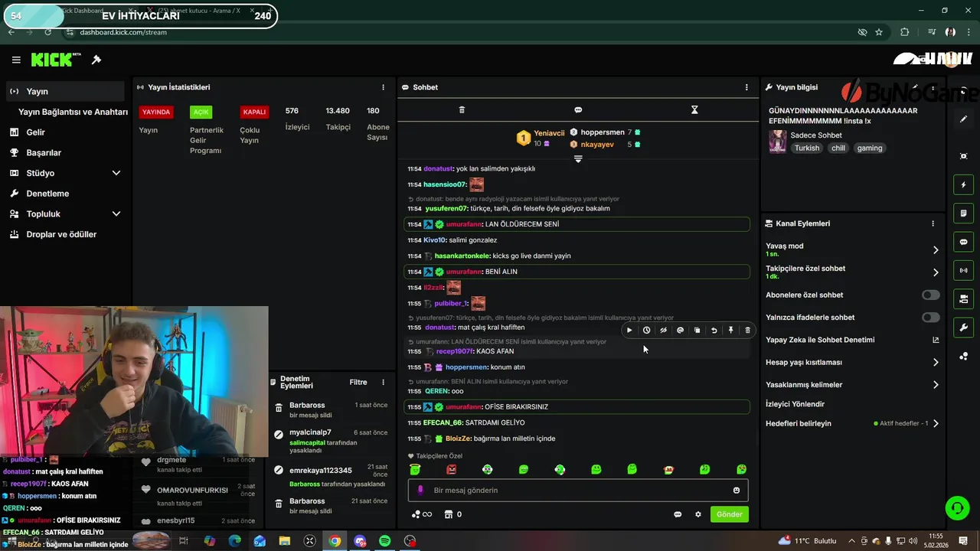Click the pencil edit icon in Yayın bilgisi
Viewport: 980px width, 551px height.
(915, 87)
